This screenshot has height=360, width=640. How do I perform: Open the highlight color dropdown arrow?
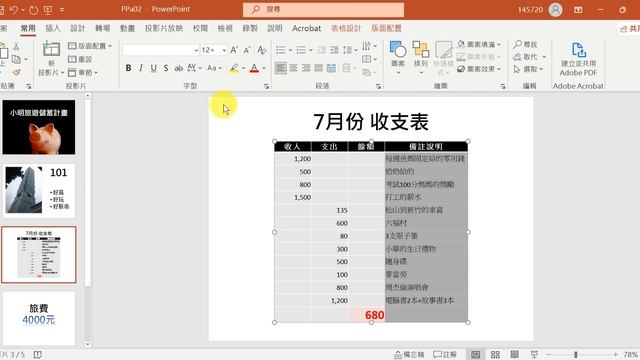point(244,68)
